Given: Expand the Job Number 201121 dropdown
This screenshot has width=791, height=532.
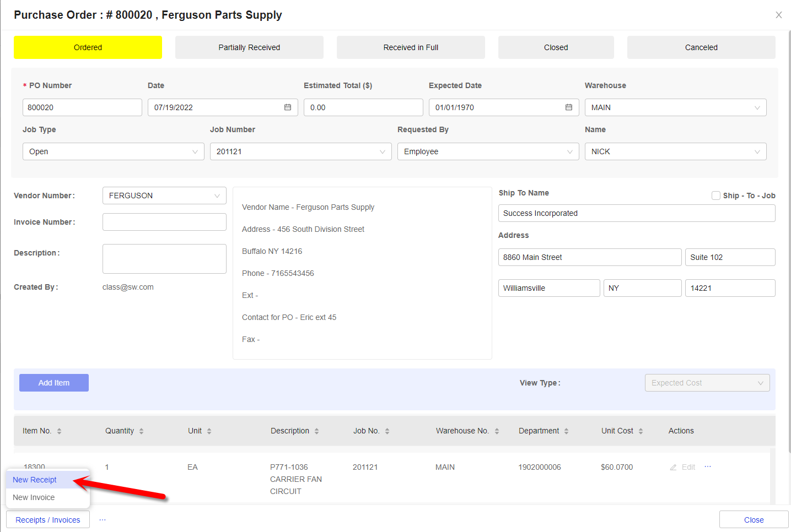Looking at the screenshot, I should click(x=301, y=151).
